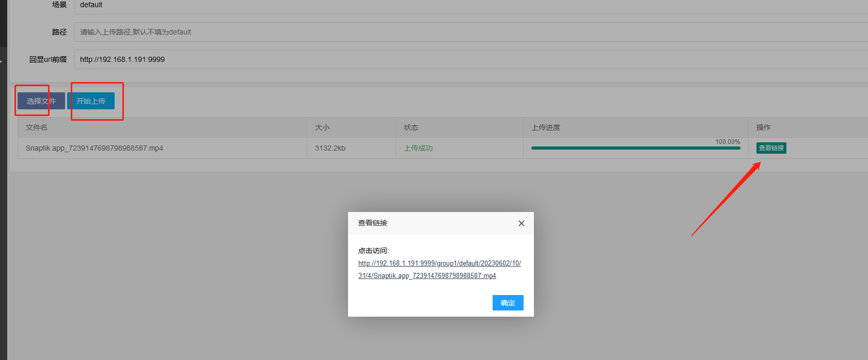Open the uploaded mp4 link in the dialog
The width and height of the screenshot is (868, 360).
[439, 269]
